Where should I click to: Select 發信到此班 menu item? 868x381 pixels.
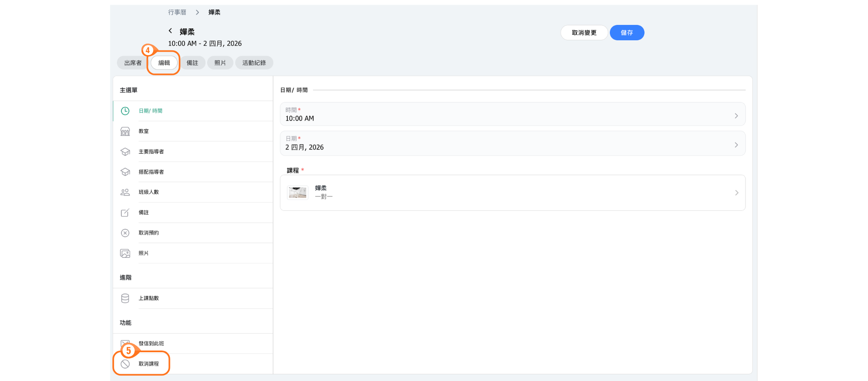pos(151,343)
